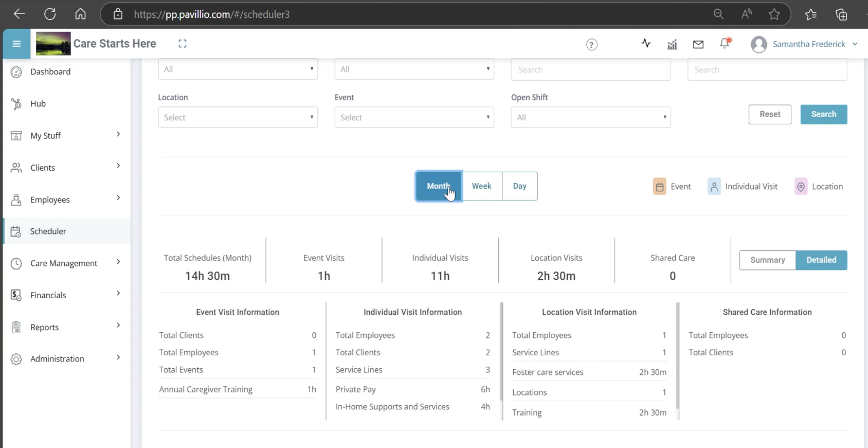The height and width of the screenshot is (448, 868).
Task: Open the Scheduler from the sidebar
Action: click(x=48, y=231)
